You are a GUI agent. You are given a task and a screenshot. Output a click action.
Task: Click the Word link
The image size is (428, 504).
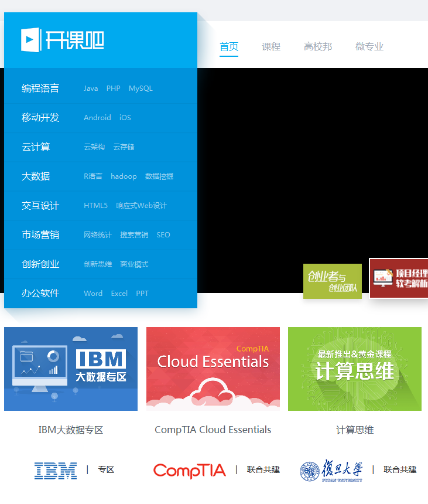93,294
